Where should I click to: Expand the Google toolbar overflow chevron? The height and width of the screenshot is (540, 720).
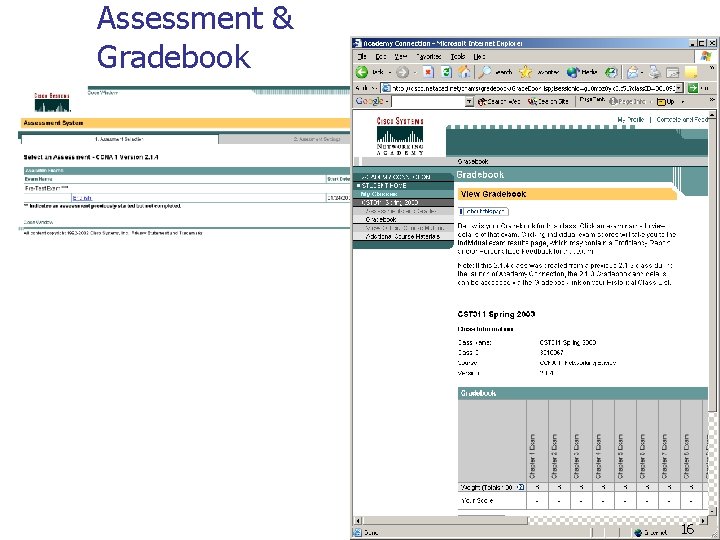coord(712,99)
